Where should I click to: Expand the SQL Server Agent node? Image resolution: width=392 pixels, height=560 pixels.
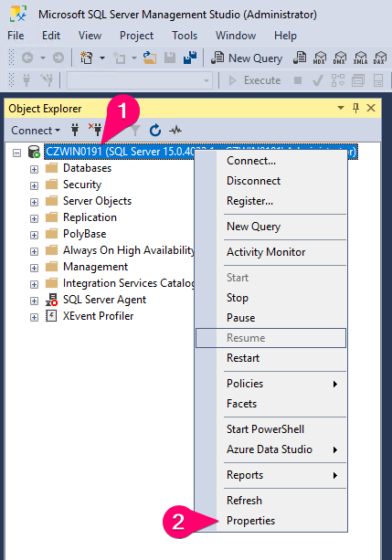34,301
